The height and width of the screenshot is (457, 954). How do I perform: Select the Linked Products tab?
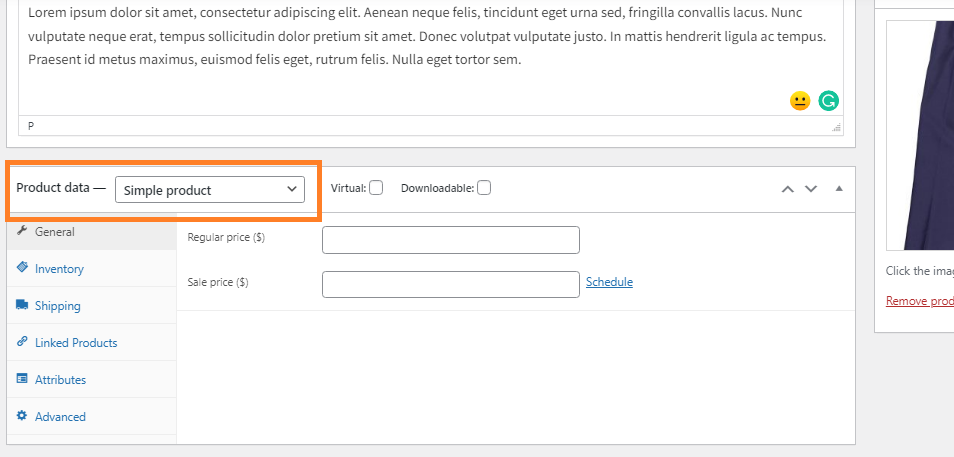click(92, 343)
